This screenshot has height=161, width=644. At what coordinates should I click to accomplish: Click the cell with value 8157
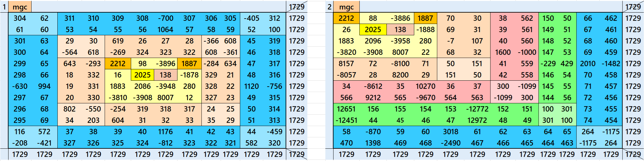point(346,64)
